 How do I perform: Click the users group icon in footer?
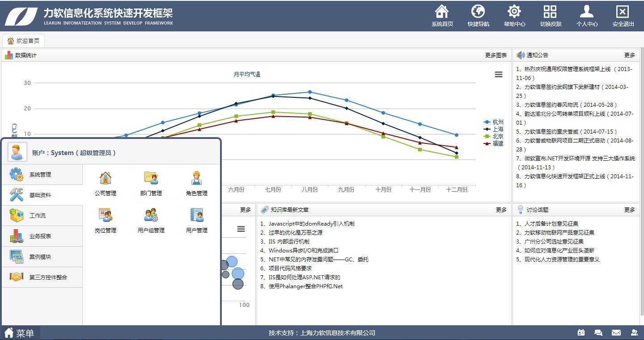point(634,332)
